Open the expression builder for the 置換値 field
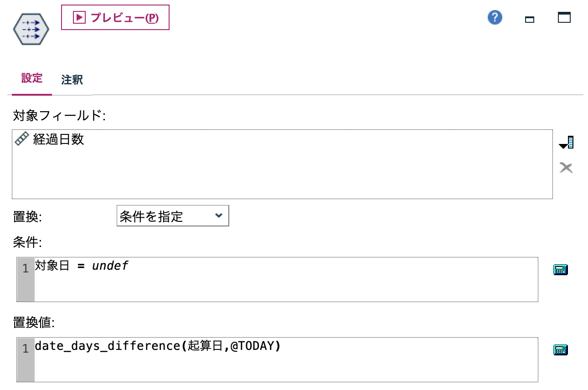 tap(561, 350)
